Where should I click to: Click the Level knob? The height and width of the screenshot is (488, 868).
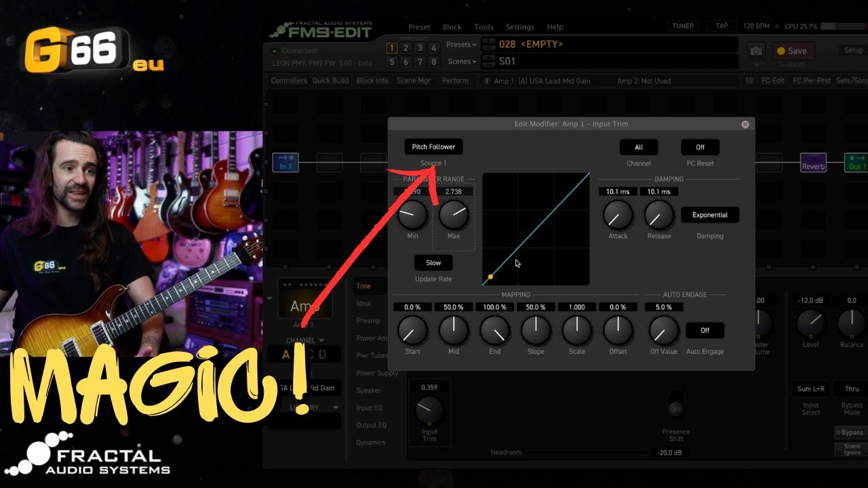(811, 323)
